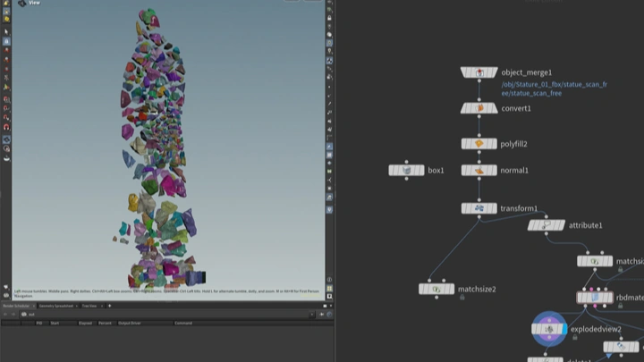Select the explodedview2 node icon
Viewport: 644px width, 362px height.
[549, 329]
